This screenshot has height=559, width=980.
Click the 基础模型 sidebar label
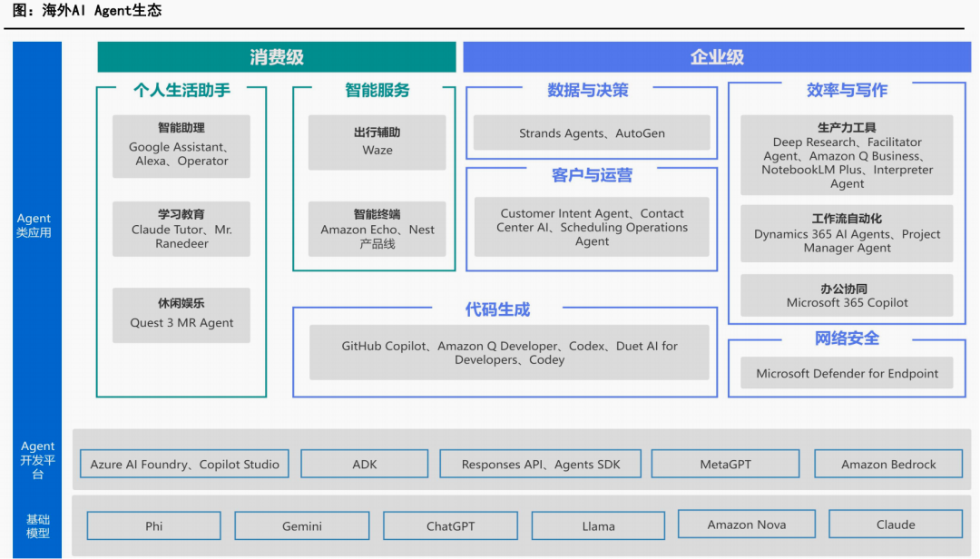(37, 525)
